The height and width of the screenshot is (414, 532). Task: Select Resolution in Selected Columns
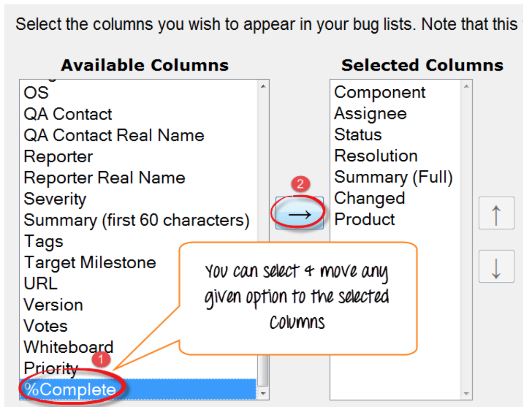tap(375, 156)
